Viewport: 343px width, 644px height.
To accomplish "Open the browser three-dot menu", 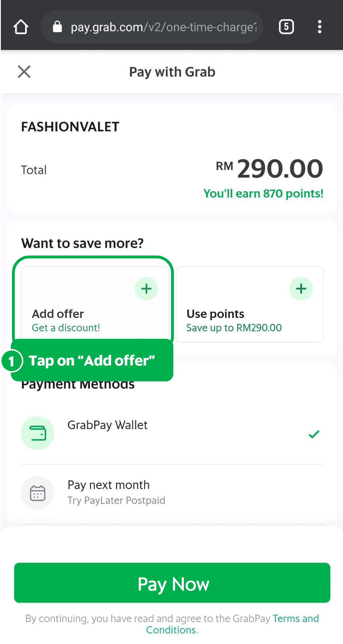I will [x=319, y=27].
